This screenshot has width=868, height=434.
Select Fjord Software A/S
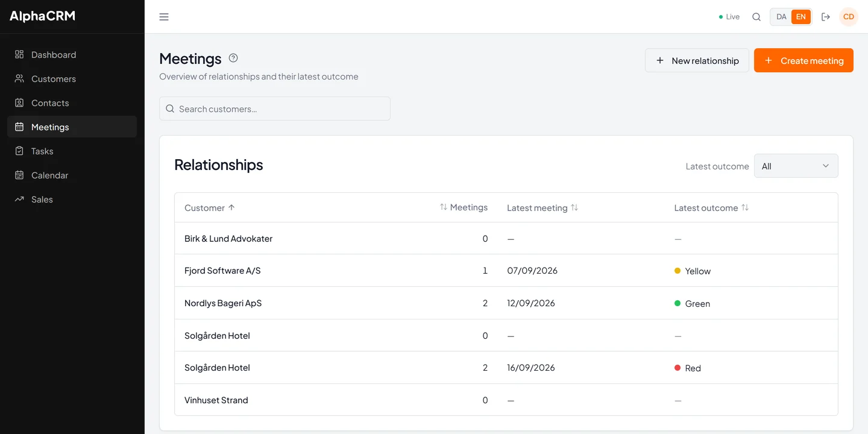click(x=222, y=271)
